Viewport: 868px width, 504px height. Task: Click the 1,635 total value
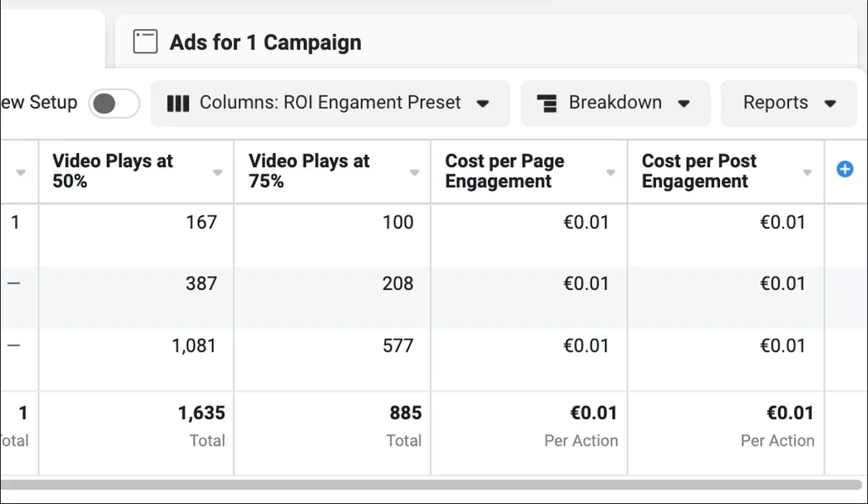tap(202, 414)
